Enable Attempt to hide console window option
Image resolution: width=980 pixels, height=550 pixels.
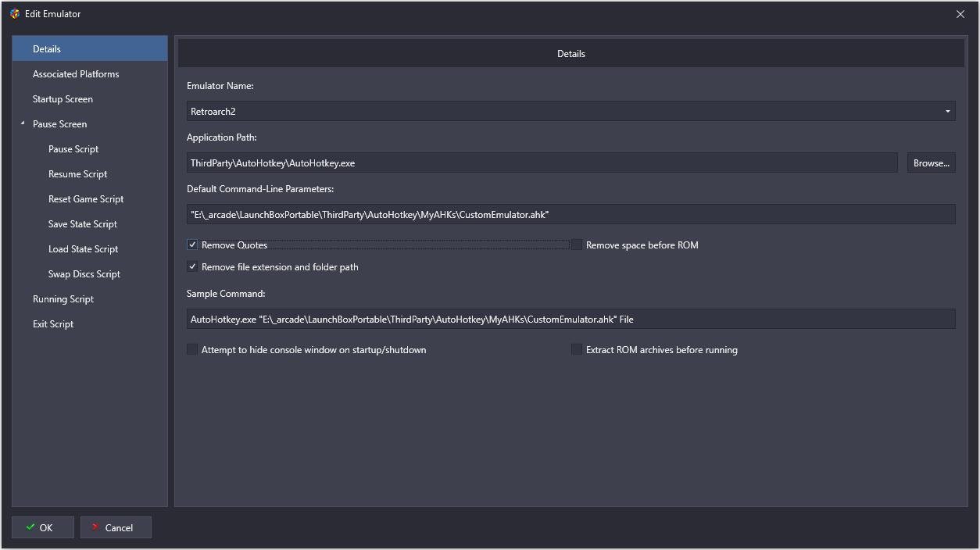coord(192,349)
